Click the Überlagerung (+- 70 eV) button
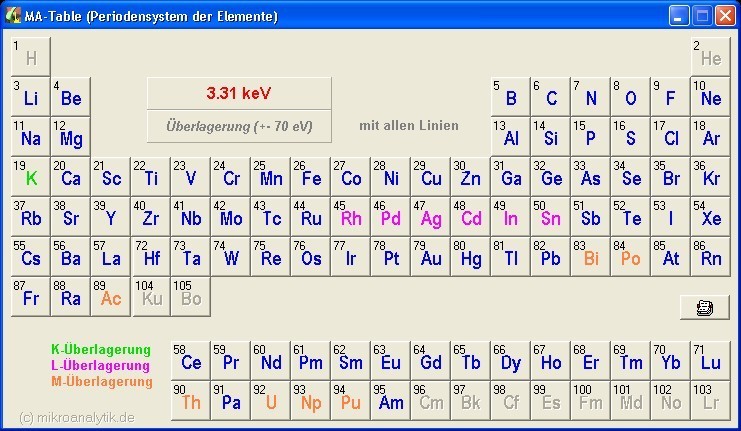741x431 pixels. pyautogui.click(x=238, y=126)
